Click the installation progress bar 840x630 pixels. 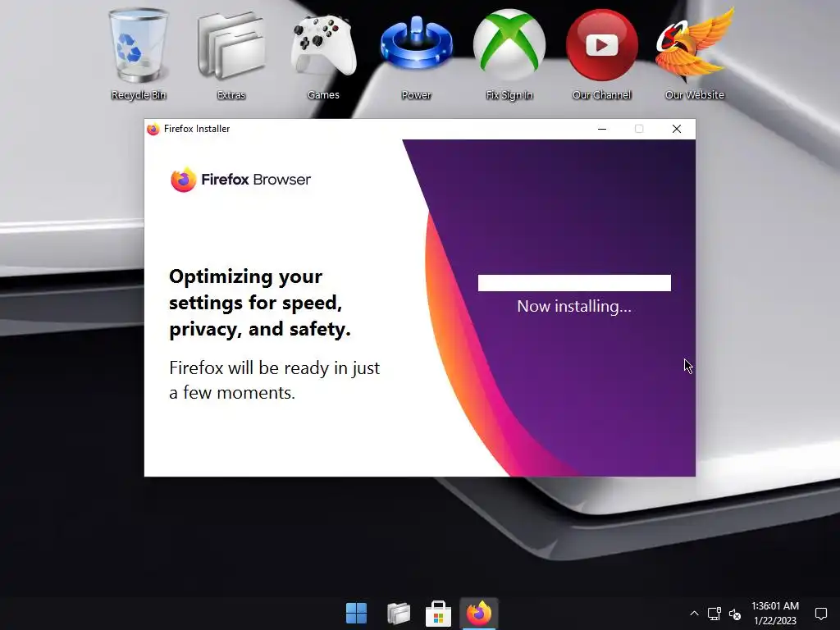[x=574, y=283]
